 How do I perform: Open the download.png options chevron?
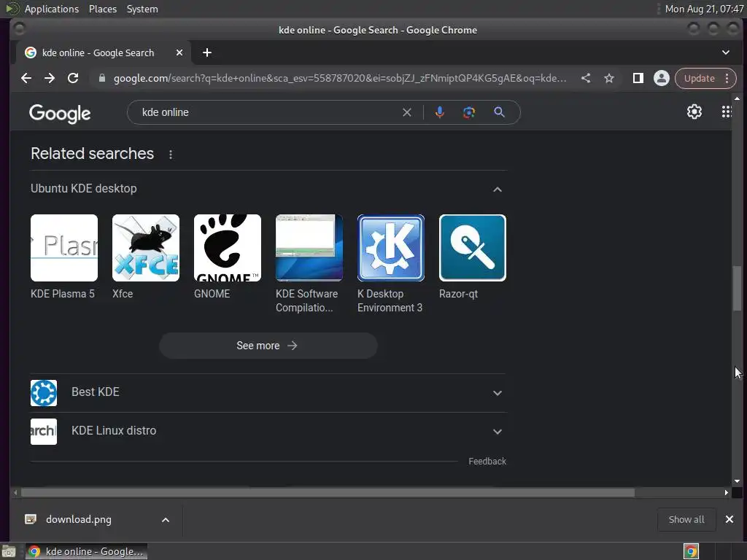click(166, 520)
